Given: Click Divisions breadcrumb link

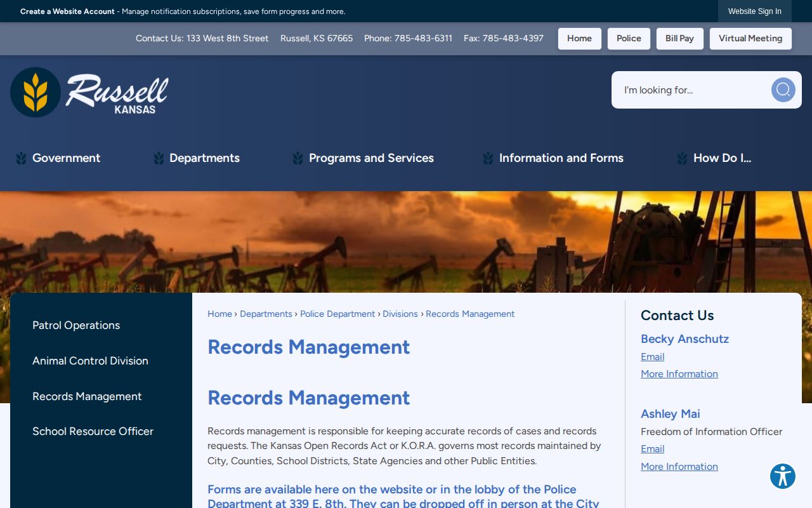Looking at the screenshot, I should coord(400,314).
